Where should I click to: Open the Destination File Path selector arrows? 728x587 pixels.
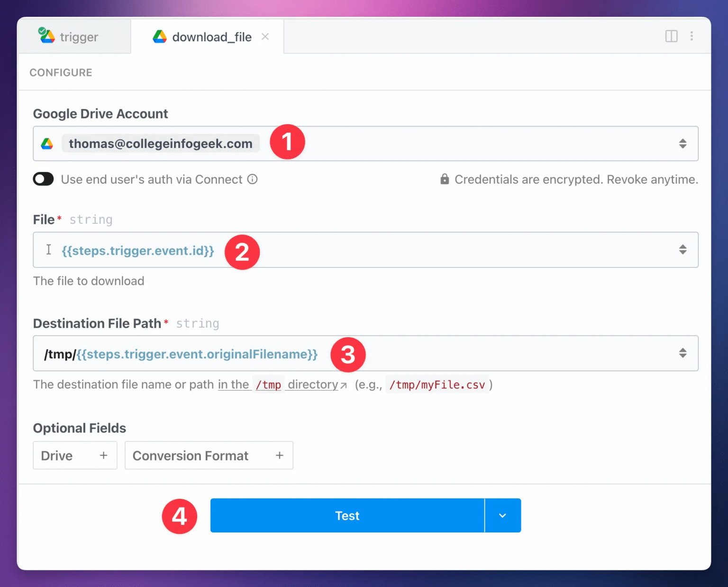pyautogui.click(x=683, y=353)
